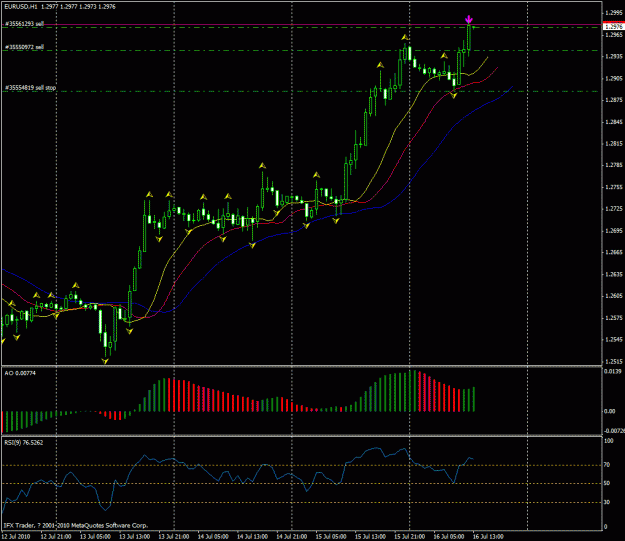Click the 30 level on the RSI scale
625x541 pixels.
pos(607,502)
